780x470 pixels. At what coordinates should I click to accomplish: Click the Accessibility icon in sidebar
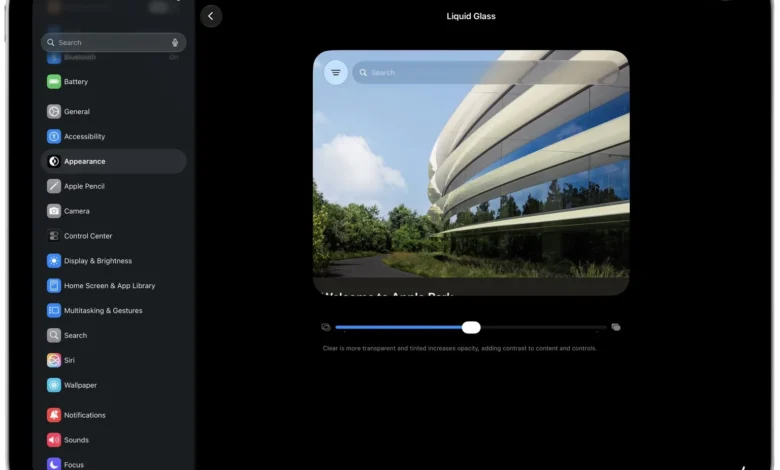[54, 136]
